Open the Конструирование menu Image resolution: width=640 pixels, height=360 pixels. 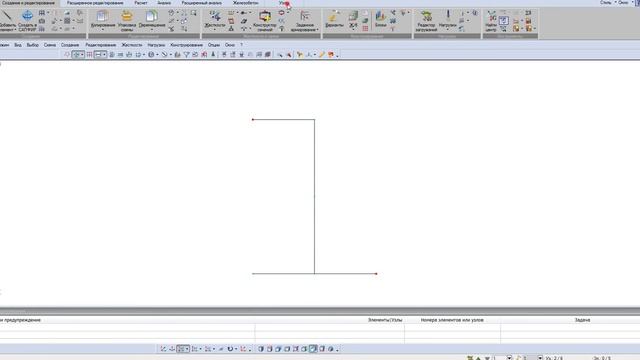coord(187,45)
